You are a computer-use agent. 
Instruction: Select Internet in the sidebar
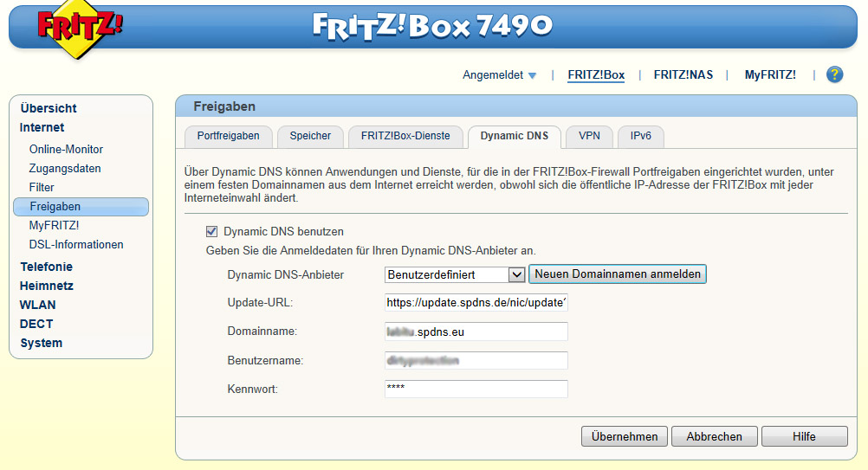pos(42,128)
